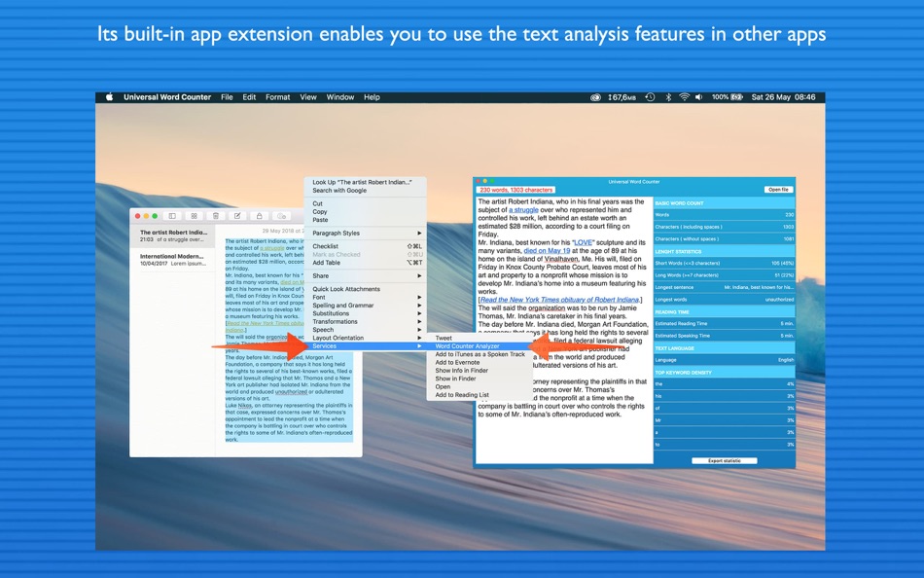Open the File menu
924x578 pixels.
coord(227,97)
